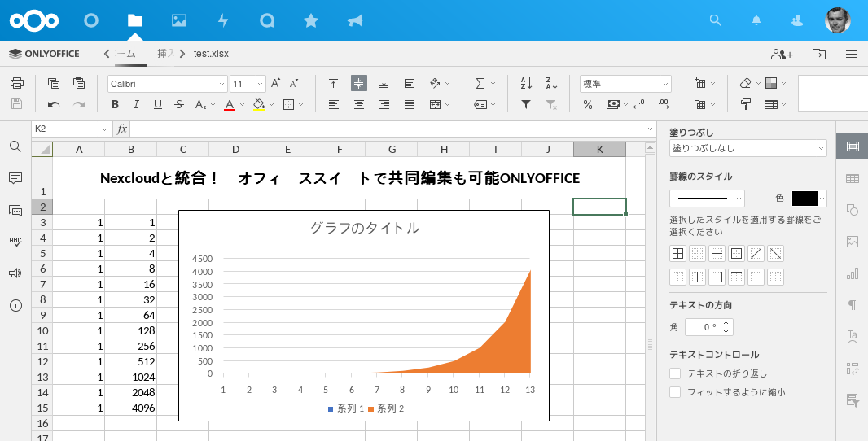
Task: Toggle underline formatting
Action: tap(158, 104)
